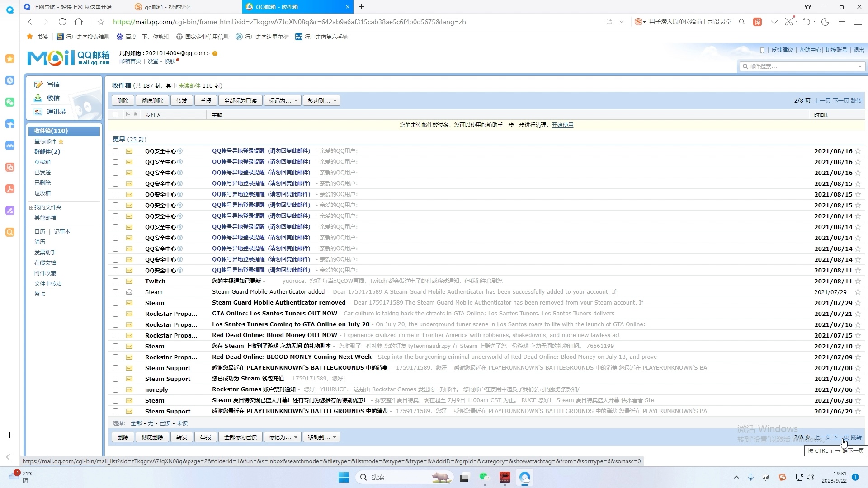
Task: Open new tab with plus button
Action: pos(361,7)
